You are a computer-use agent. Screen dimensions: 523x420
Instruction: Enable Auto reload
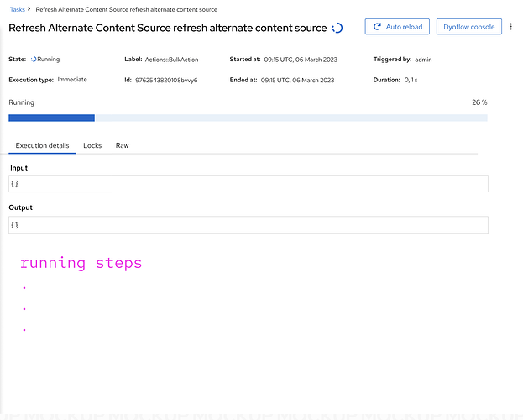[397, 27]
